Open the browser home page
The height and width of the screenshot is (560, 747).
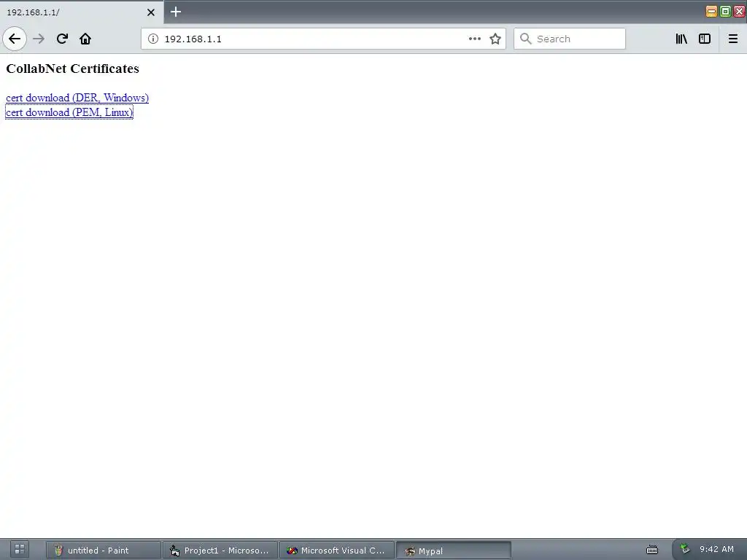[85, 39]
